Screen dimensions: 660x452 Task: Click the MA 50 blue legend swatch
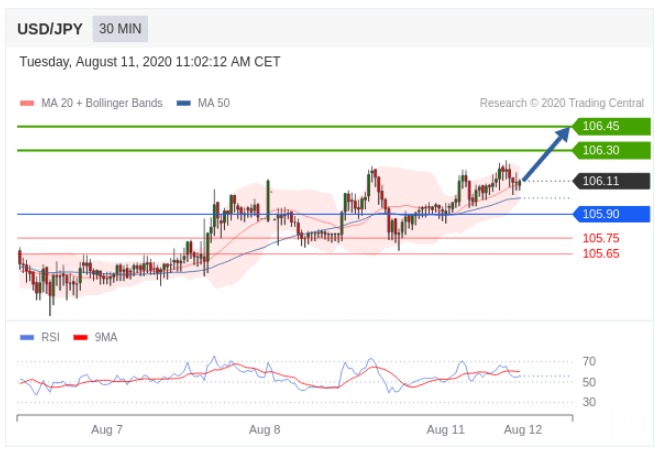pos(184,103)
